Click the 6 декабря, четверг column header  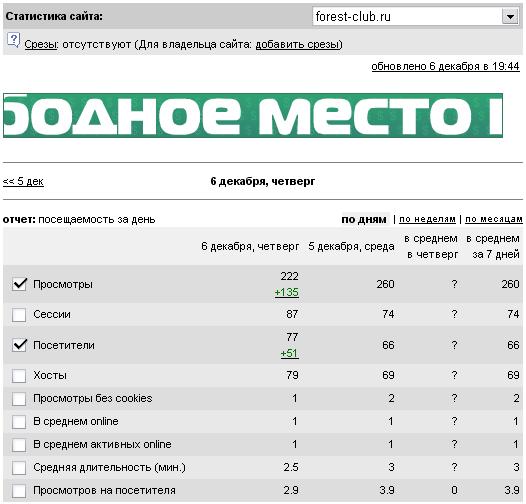(250, 247)
